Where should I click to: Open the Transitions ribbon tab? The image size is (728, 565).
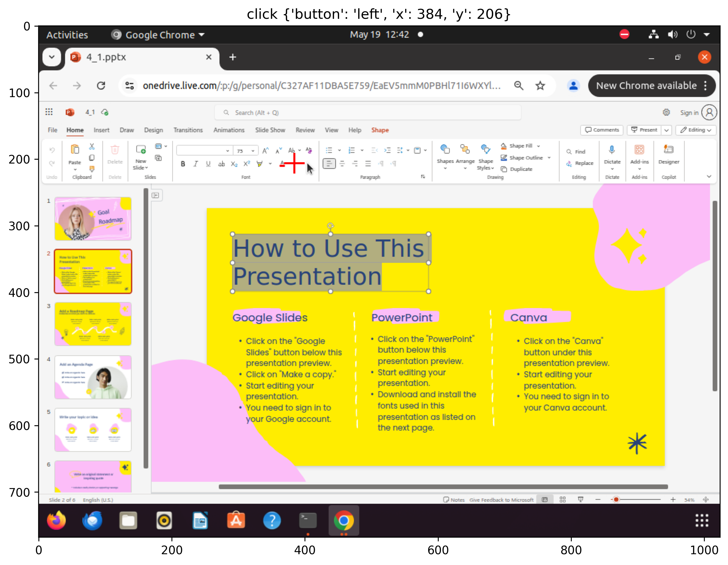[x=188, y=130]
